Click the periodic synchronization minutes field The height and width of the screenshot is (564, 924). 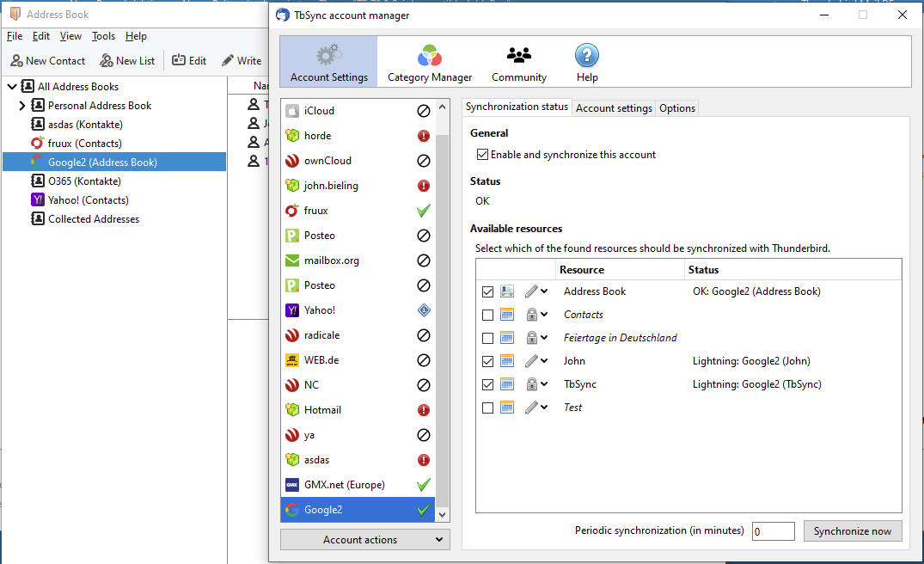(x=773, y=531)
